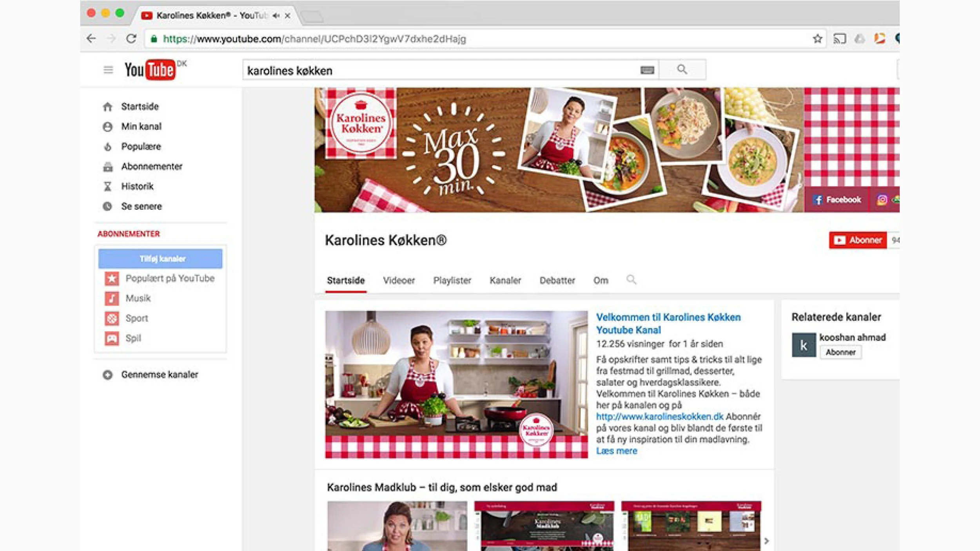Screen dimensions: 980x551
Task: Open third Madklub video thumbnail
Action: [x=691, y=526]
